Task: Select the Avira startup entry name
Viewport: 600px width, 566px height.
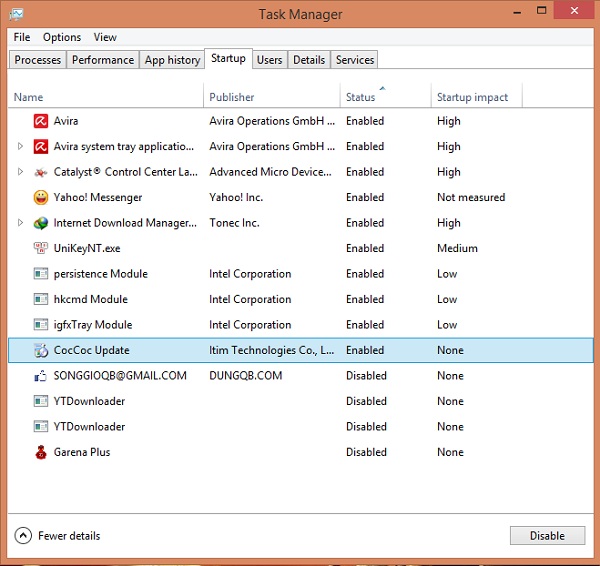Action: tap(66, 121)
